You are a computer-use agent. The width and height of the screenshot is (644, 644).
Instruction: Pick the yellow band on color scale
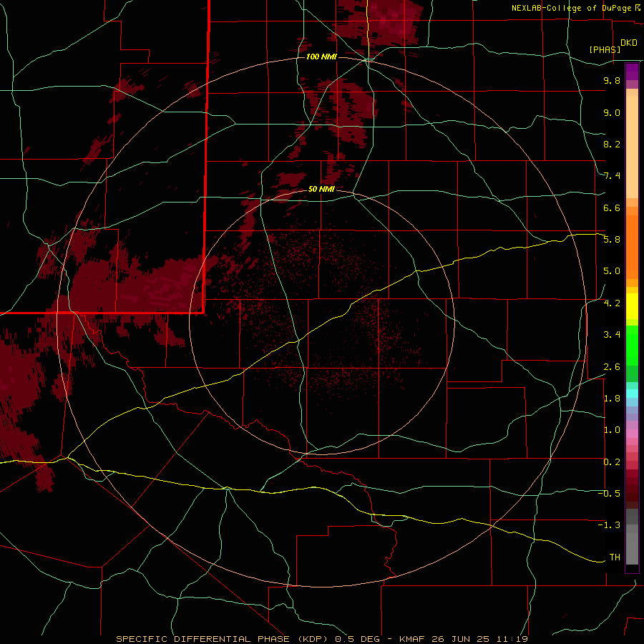pyautogui.click(x=632, y=306)
